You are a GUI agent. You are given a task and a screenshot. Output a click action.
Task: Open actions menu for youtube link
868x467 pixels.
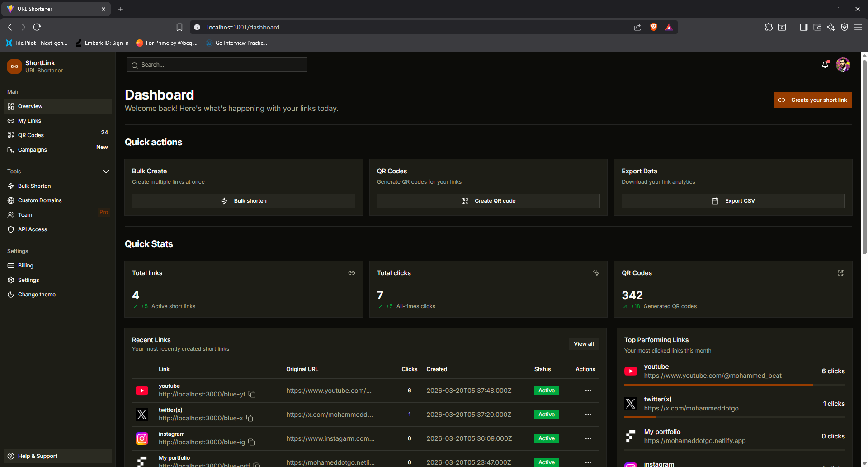pos(588,391)
